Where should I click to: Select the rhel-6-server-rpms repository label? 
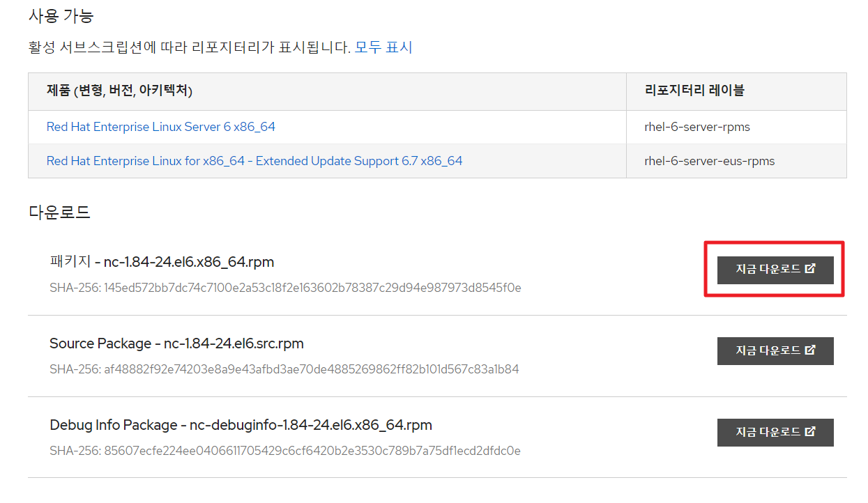[697, 127]
